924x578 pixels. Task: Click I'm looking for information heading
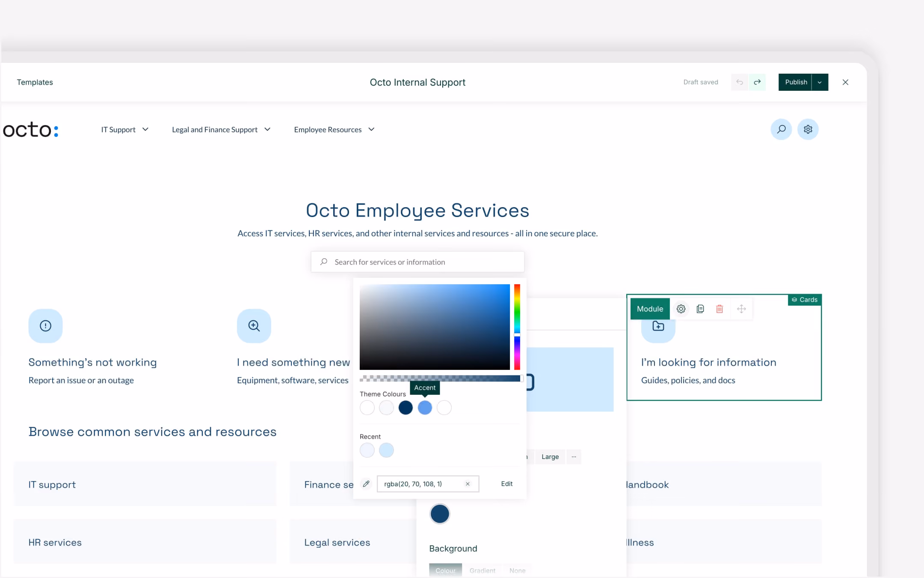708,363
